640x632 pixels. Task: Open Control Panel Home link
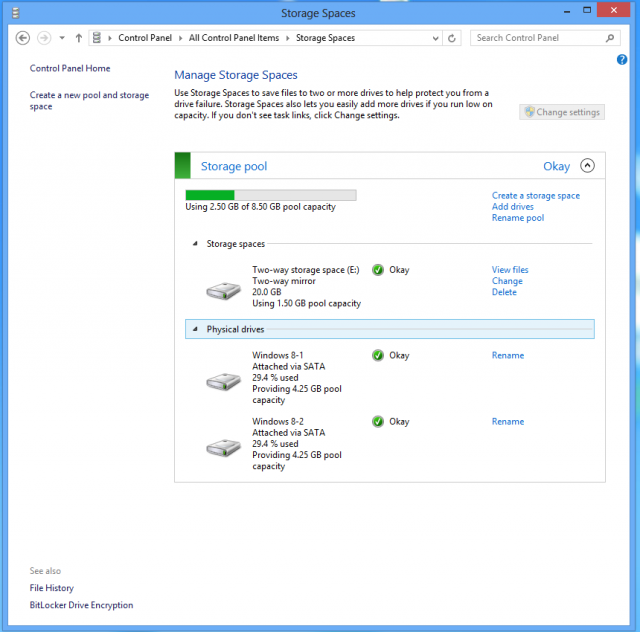tap(70, 68)
